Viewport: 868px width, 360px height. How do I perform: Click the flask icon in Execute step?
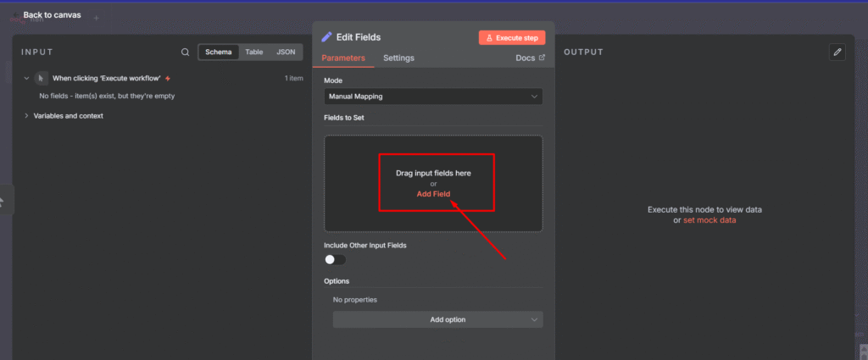[x=489, y=38]
